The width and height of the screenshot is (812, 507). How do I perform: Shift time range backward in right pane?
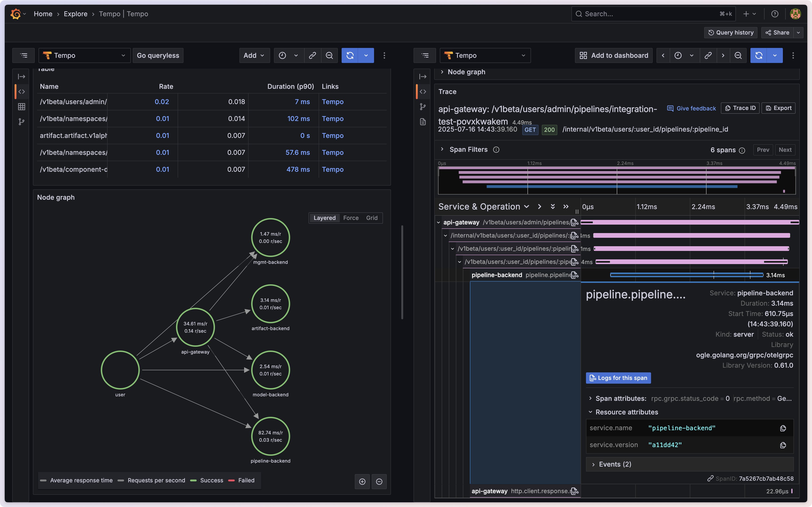[x=663, y=55]
